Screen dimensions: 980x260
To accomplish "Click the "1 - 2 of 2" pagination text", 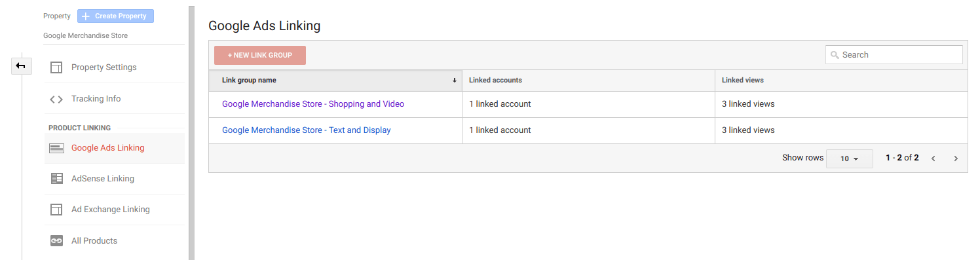I will 902,158.
